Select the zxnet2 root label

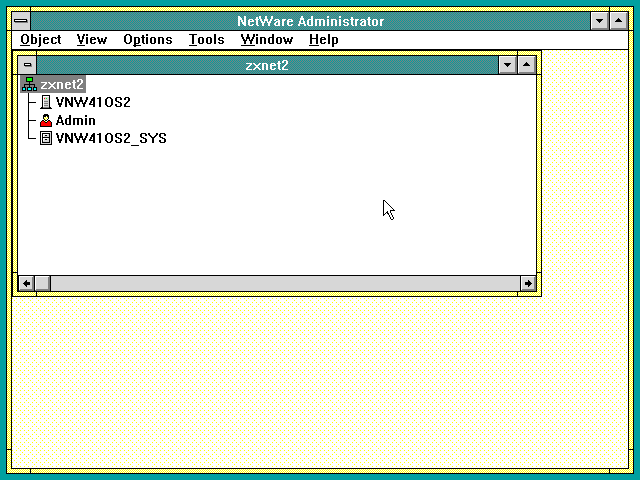(62, 84)
